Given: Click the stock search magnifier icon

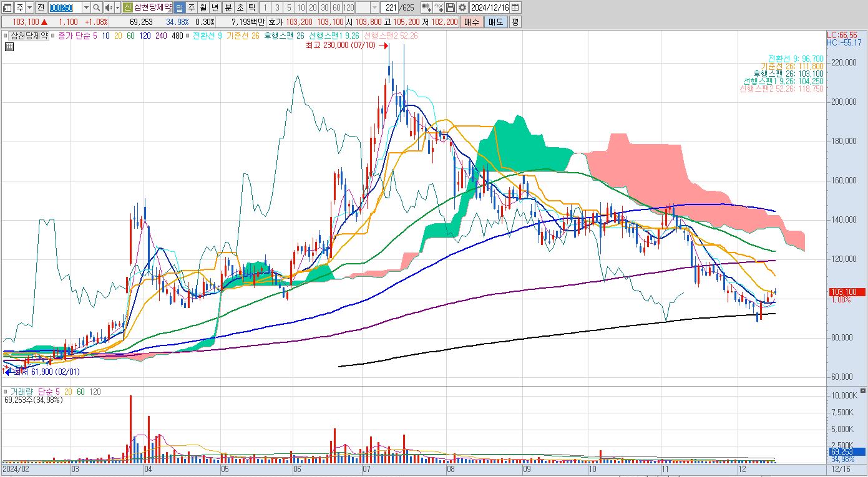Looking at the screenshot, I should coord(97,7).
